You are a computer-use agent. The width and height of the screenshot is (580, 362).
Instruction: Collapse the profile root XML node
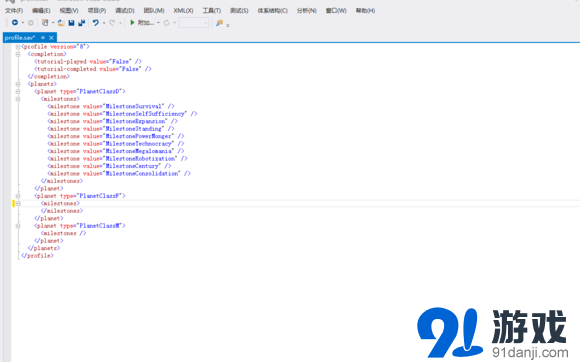[18, 47]
